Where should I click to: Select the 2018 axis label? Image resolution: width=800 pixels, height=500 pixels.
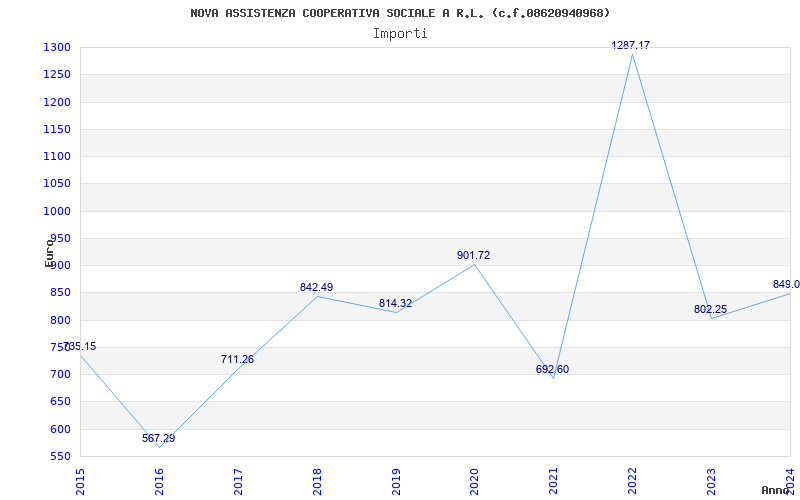tap(317, 482)
